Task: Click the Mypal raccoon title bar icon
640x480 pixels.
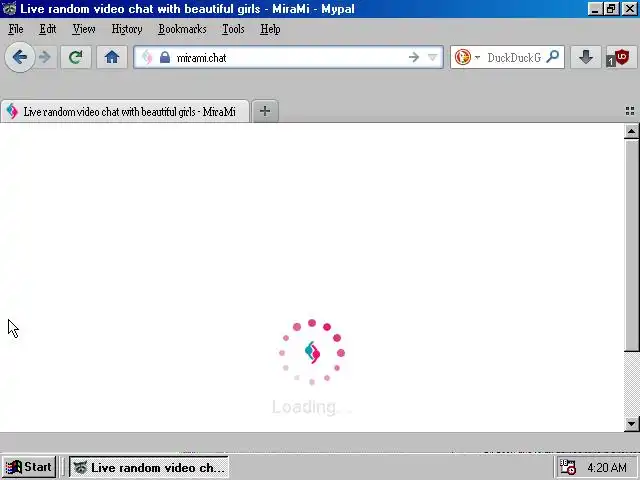Action: click(x=9, y=9)
